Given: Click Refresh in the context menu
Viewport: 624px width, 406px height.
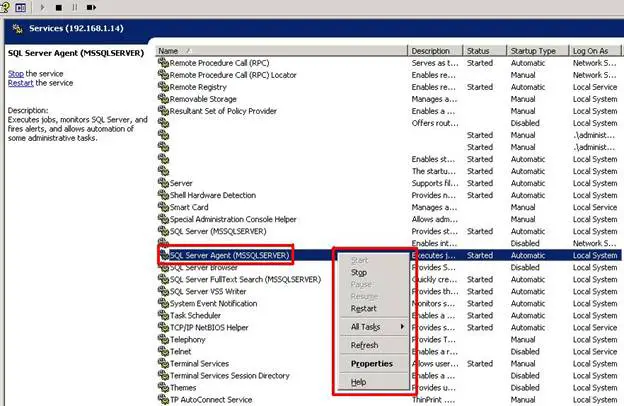Looking at the screenshot, I should click(x=365, y=345).
